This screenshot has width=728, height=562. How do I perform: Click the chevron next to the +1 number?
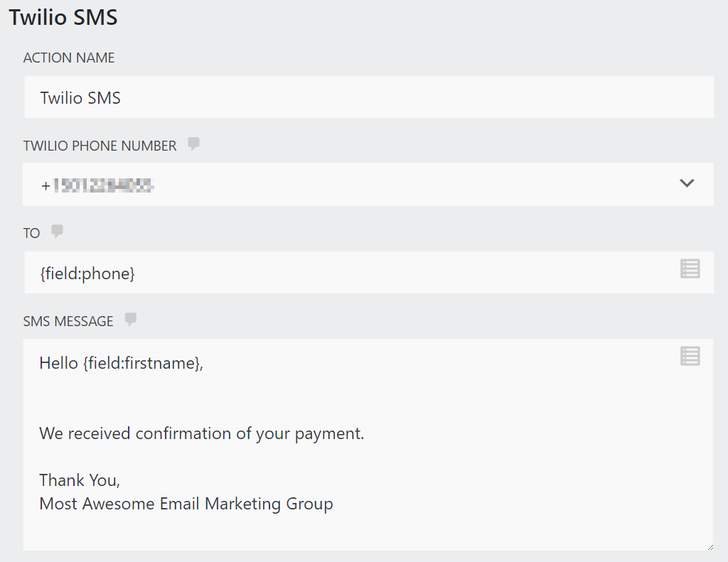pyautogui.click(x=687, y=183)
